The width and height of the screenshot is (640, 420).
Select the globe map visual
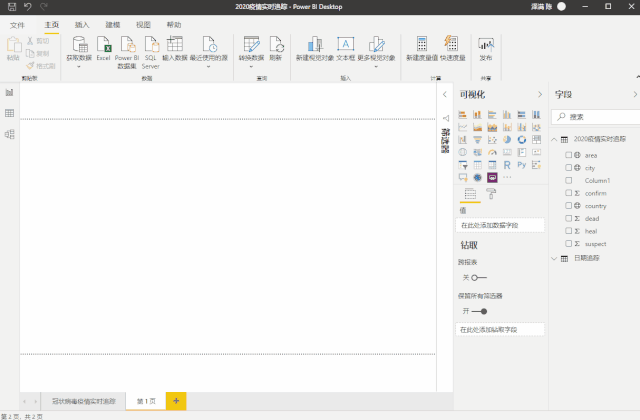pos(462,153)
